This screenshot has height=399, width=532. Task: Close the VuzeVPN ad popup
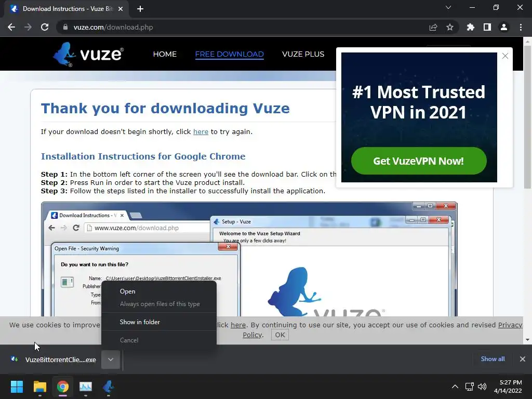coord(505,56)
